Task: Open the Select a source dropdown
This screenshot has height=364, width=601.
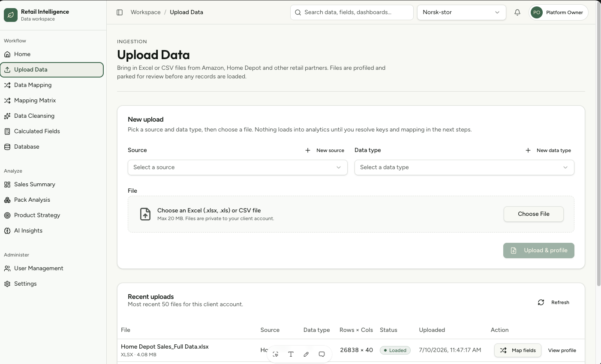Action: [x=237, y=167]
